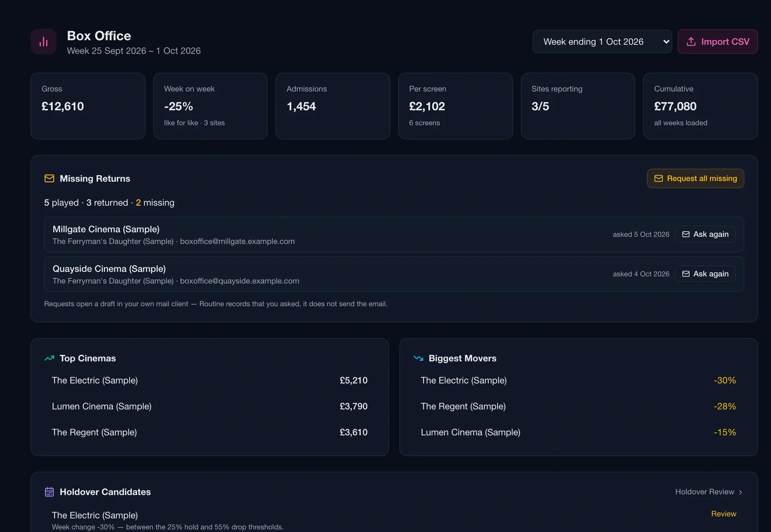Click the trending-up icon beside Top Cinemas
The image size is (771, 532).
pos(49,358)
